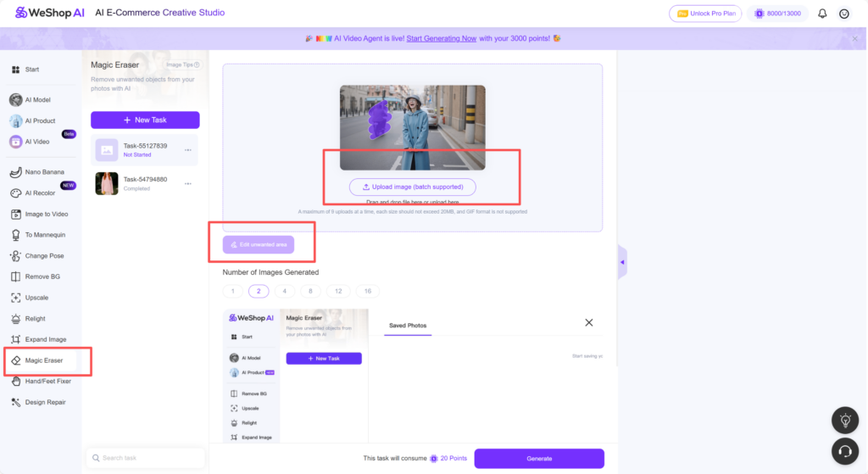868x474 pixels.
Task: Open the Image Tips help
Action: pyautogui.click(x=183, y=64)
